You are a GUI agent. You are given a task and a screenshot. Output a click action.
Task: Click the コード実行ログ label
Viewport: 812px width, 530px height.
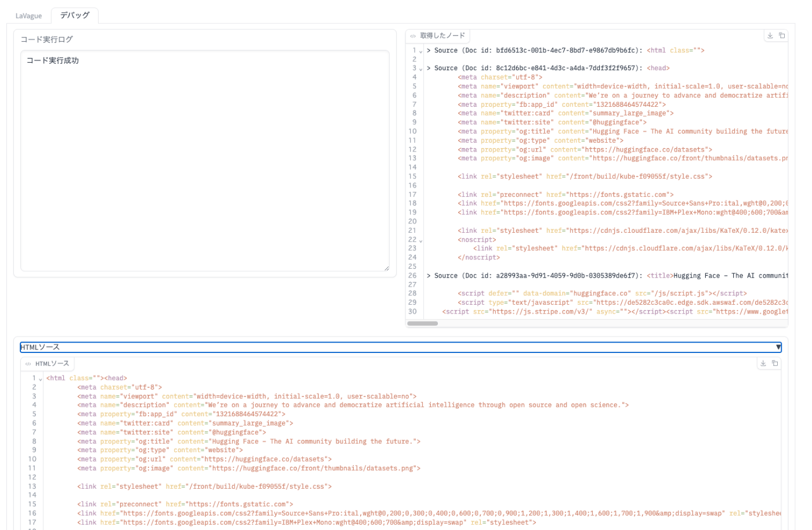pos(46,39)
